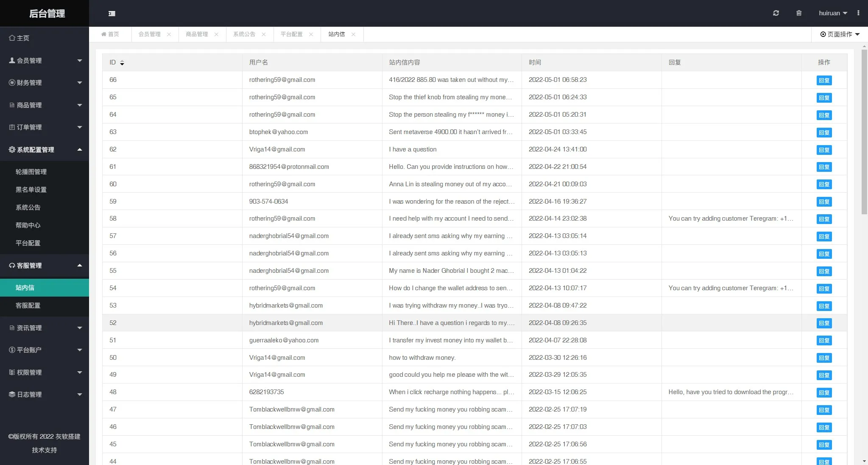Click the ID column sort arrows
868x465 pixels.
point(122,63)
